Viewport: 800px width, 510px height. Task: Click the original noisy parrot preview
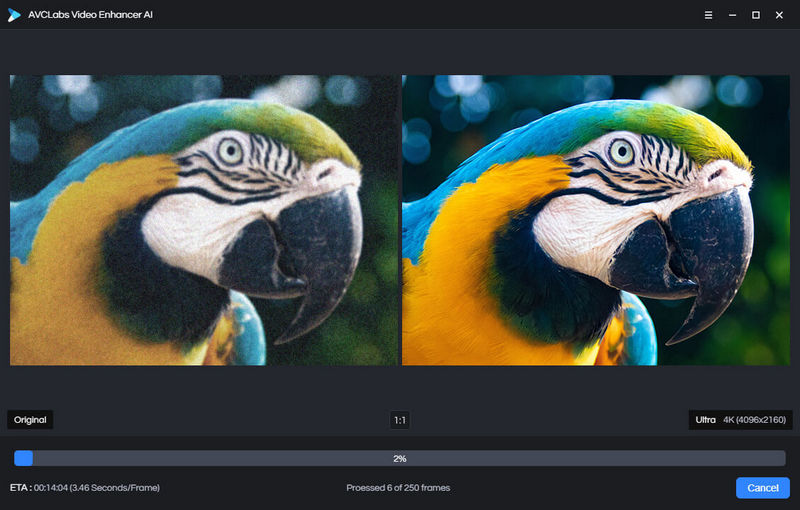pos(204,220)
